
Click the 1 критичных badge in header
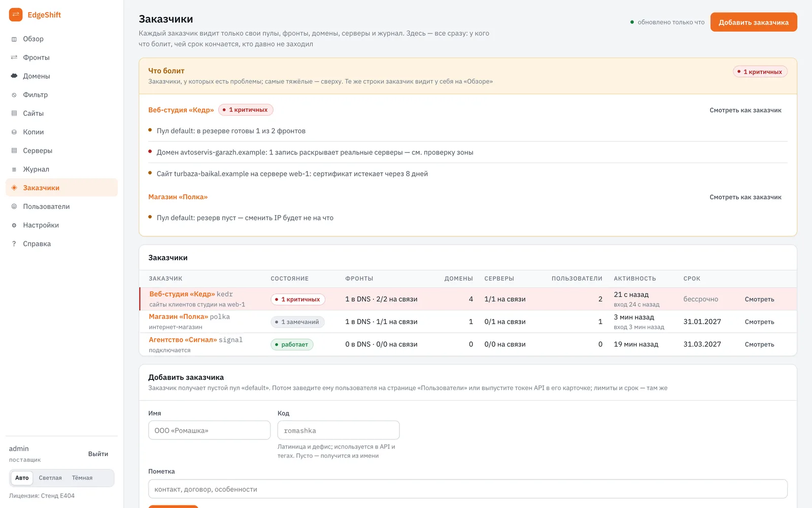(x=760, y=72)
